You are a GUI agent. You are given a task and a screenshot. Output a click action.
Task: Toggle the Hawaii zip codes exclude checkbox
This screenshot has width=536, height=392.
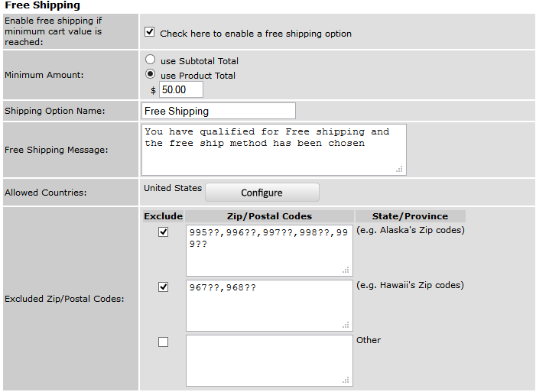[164, 287]
